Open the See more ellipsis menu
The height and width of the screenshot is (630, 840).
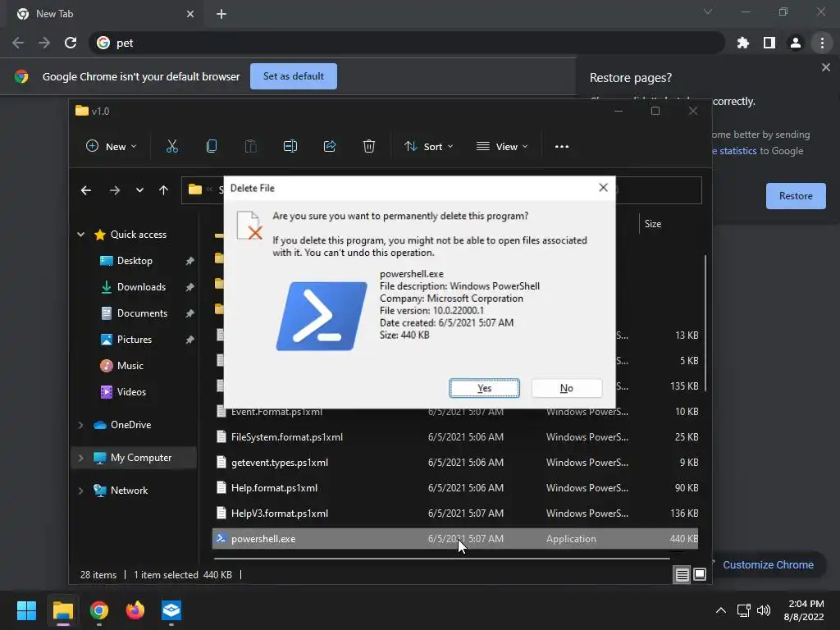pos(562,146)
